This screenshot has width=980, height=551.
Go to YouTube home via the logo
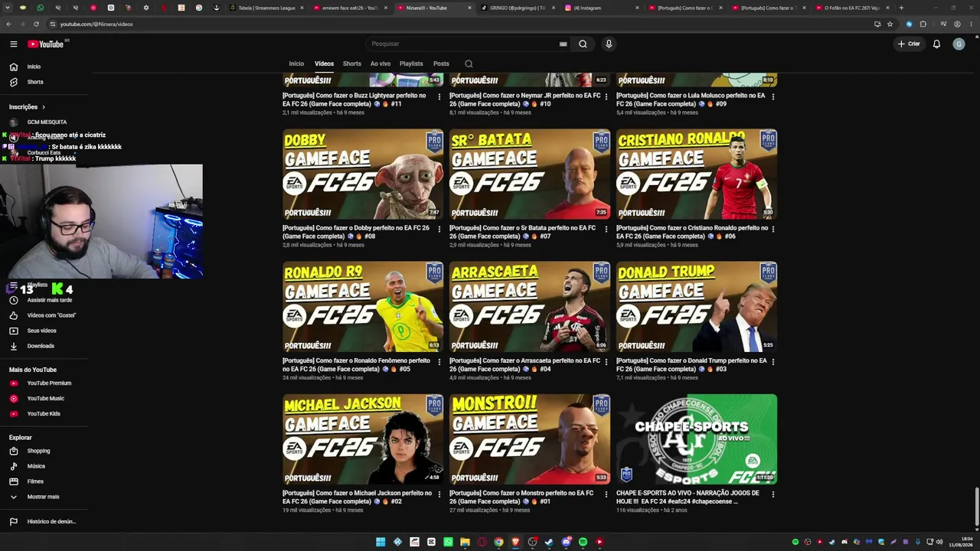coord(46,44)
